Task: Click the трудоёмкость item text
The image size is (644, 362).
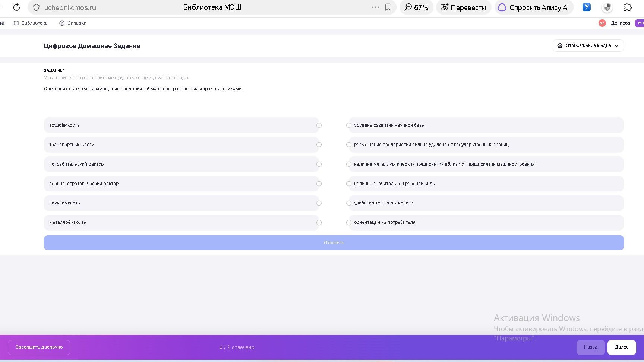Action: point(64,125)
